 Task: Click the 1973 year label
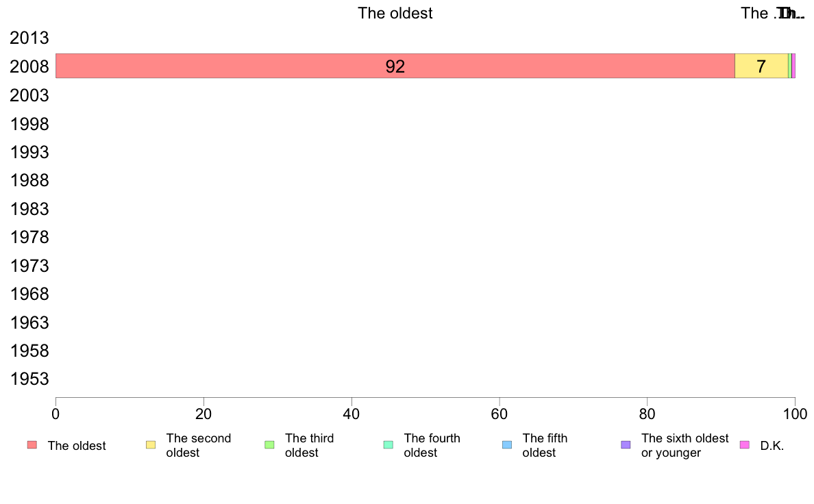[x=29, y=266]
